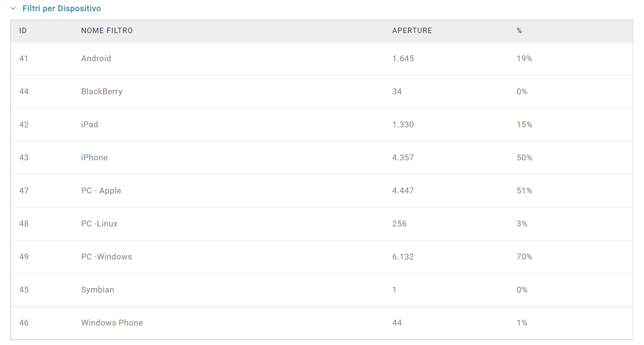Click the Filtri per Dispositivo heading
The height and width of the screenshot is (345, 644).
pyautogui.click(x=62, y=9)
